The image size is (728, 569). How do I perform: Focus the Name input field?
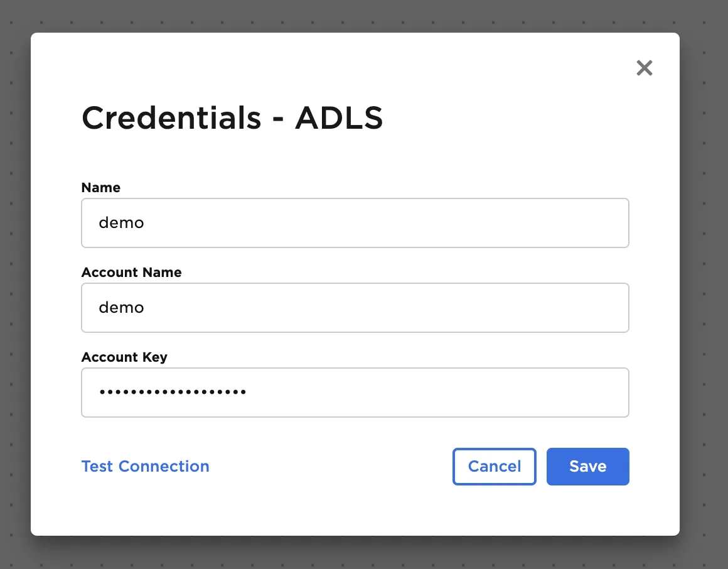coord(355,223)
